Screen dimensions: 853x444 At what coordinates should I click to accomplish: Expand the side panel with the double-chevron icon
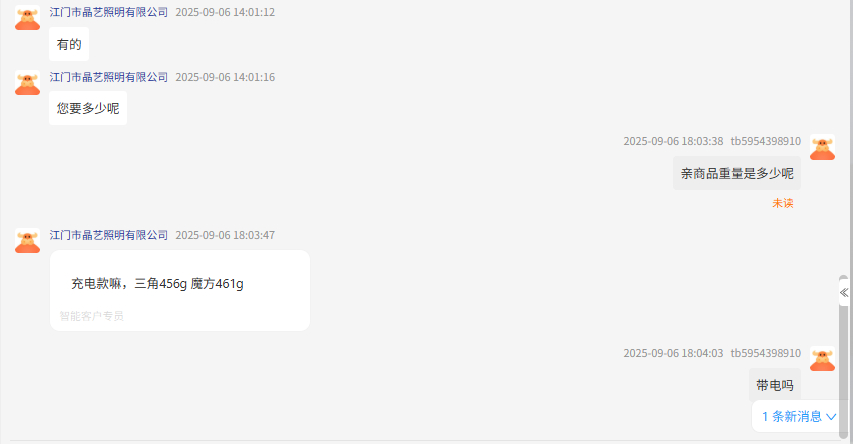(844, 293)
